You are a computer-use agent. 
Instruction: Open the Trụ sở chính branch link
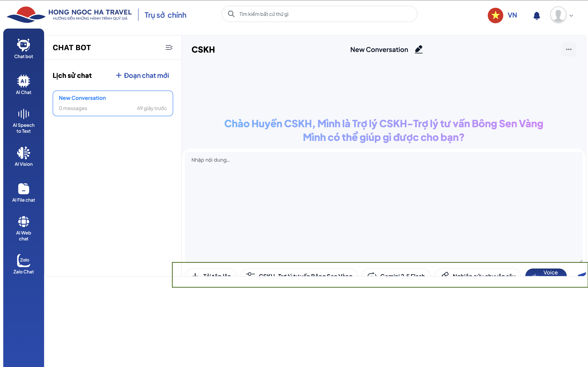(165, 15)
